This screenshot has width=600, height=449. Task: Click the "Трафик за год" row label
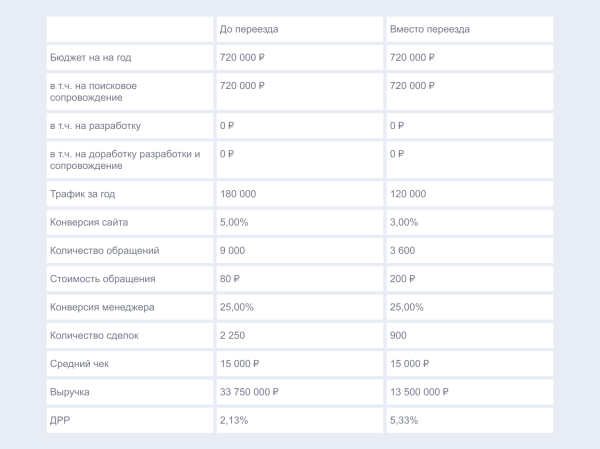pyautogui.click(x=82, y=194)
